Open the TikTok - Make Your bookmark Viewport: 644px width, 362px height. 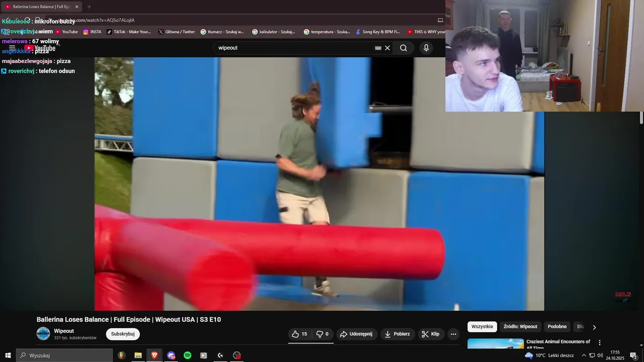click(129, 32)
